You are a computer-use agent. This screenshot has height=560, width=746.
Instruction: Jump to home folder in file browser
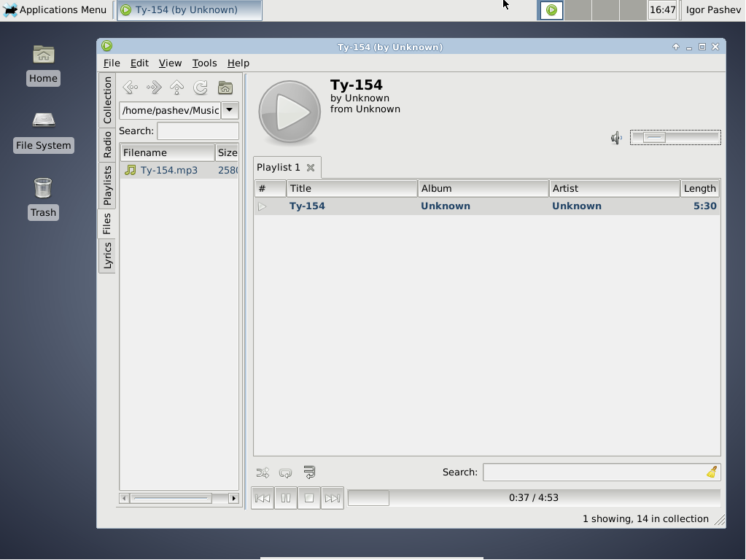[x=225, y=87]
